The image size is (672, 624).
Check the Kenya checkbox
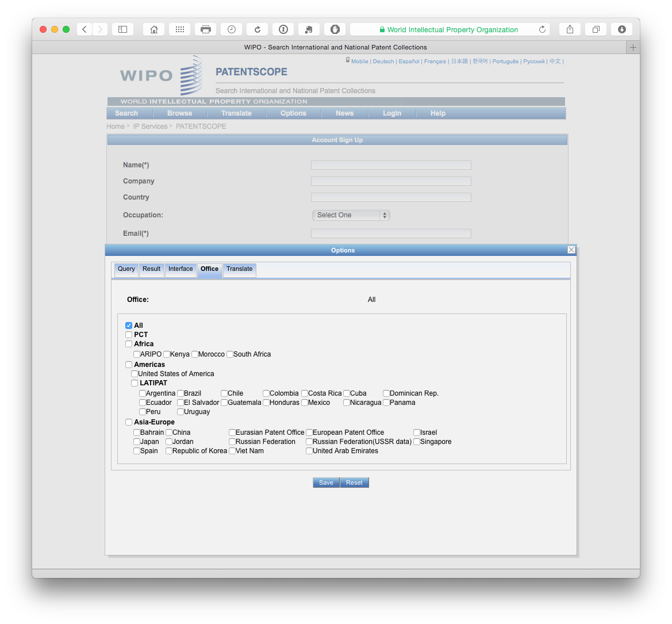166,354
